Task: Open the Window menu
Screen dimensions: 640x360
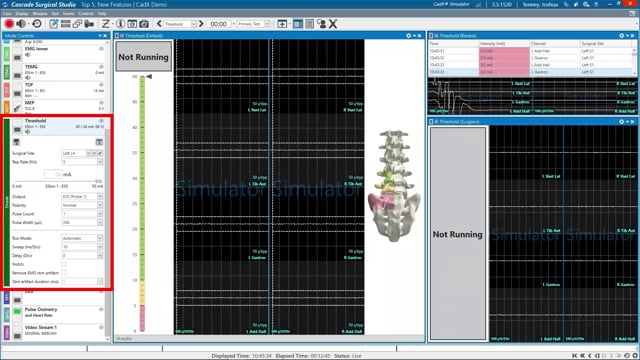Action: click(x=40, y=13)
